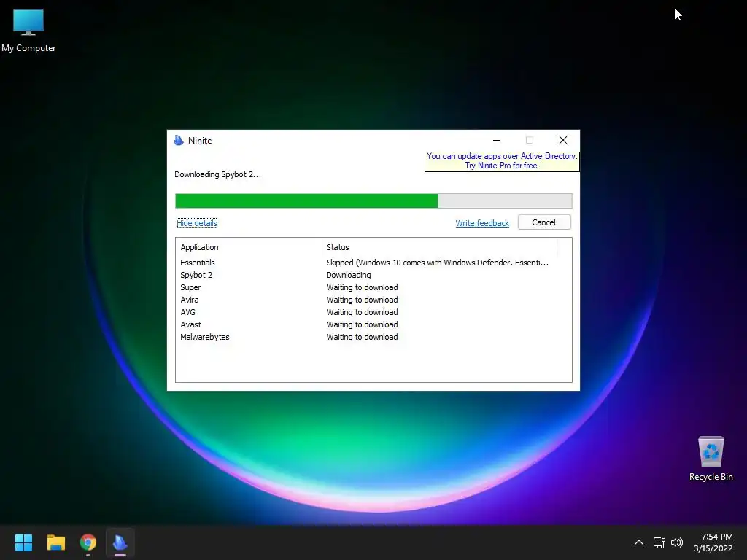Close the Ninite window

[x=563, y=140]
